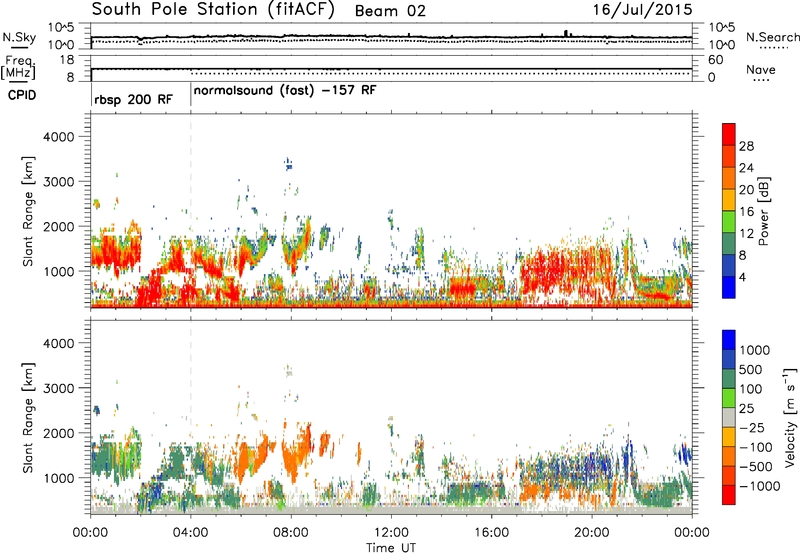Click the N.Search legend label
Image resolution: width=800 pixels, height=554 pixels.
(772, 37)
